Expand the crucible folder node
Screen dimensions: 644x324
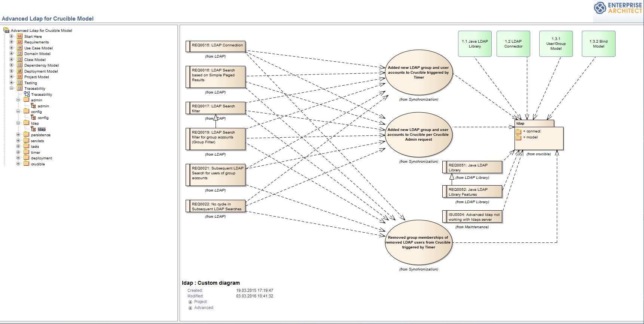pos(18,164)
